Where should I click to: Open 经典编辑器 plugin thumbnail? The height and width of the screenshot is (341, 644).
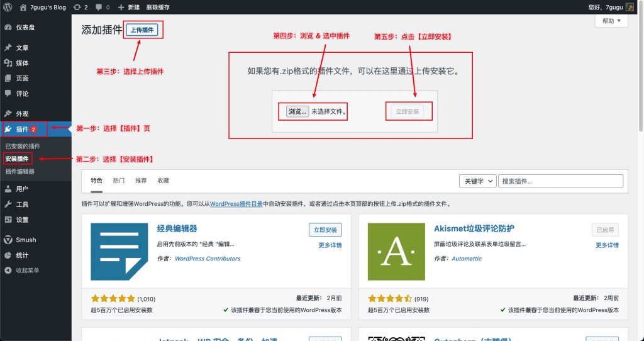click(x=119, y=252)
